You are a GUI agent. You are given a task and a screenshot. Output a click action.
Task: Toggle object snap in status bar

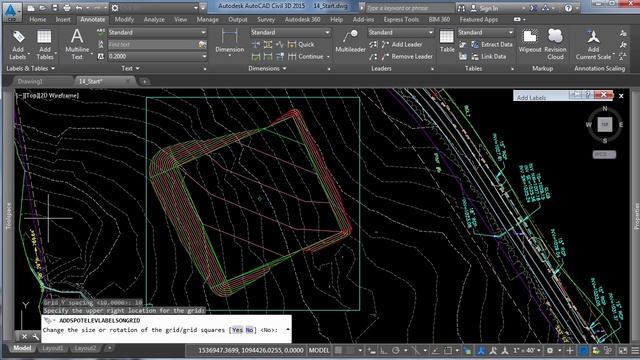(448, 350)
